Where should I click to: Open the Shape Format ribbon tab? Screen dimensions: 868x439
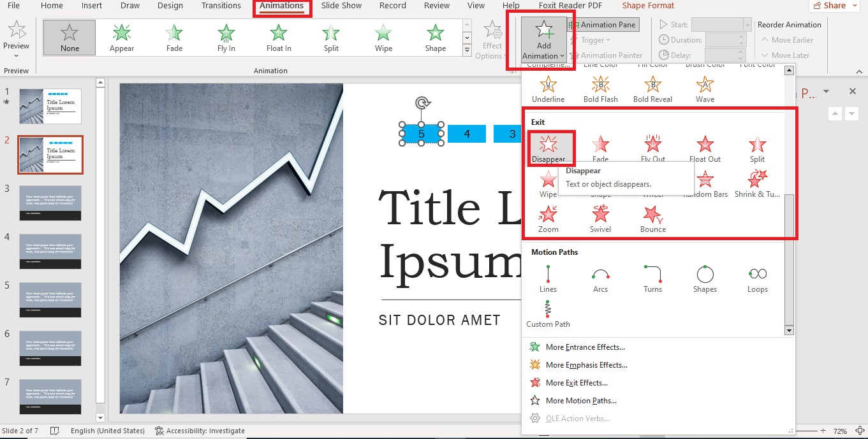(x=647, y=5)
